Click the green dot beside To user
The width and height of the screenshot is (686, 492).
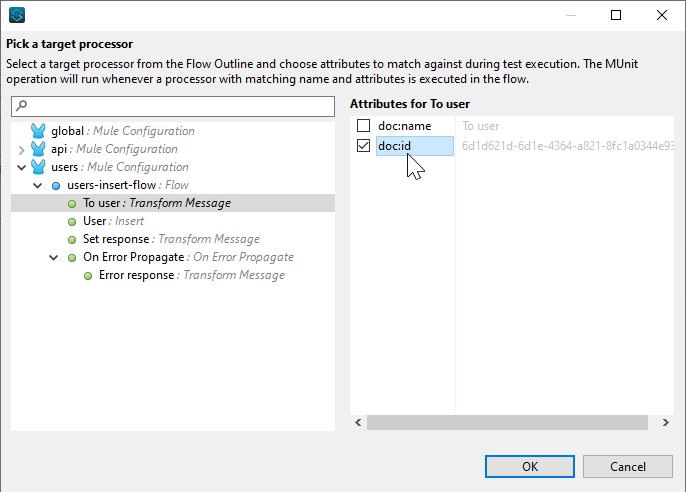click(x=72, y=203)
